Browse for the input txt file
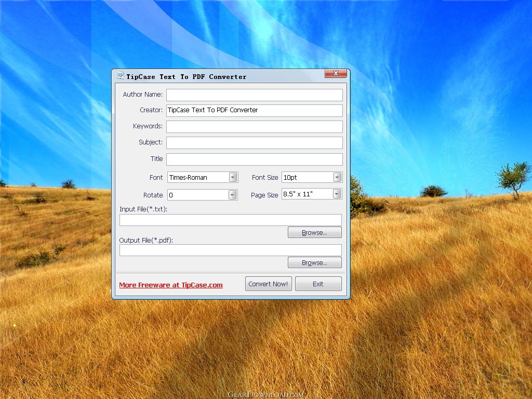Viewport: 532px width, 399px height. point(314,232)
